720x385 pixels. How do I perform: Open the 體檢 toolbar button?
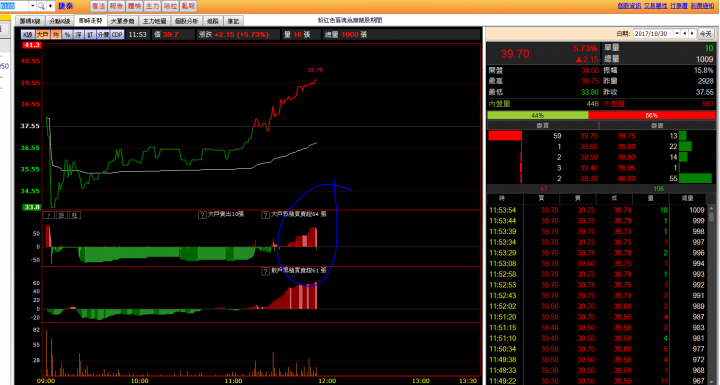coord(134,6)
